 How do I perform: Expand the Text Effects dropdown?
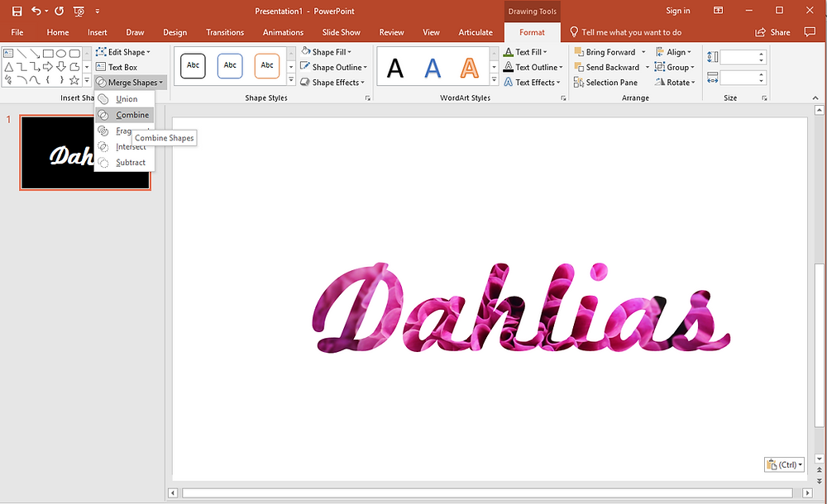(532, 83)
